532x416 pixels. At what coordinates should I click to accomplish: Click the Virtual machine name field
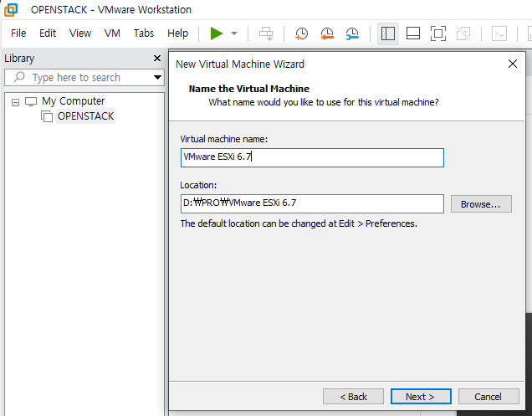pos(312,157)
